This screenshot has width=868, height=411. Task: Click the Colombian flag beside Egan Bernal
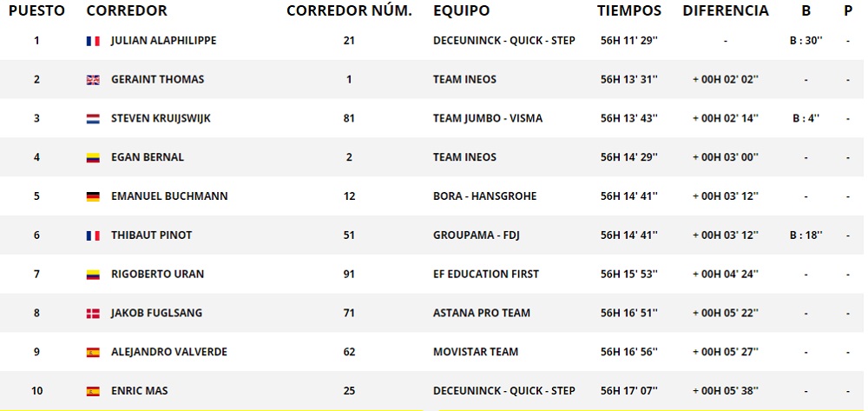pyautogui.click(x=93, y=158)
